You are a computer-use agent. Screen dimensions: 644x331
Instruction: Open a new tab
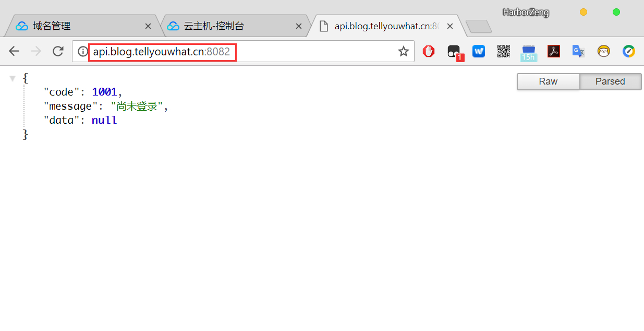point(478,26)
